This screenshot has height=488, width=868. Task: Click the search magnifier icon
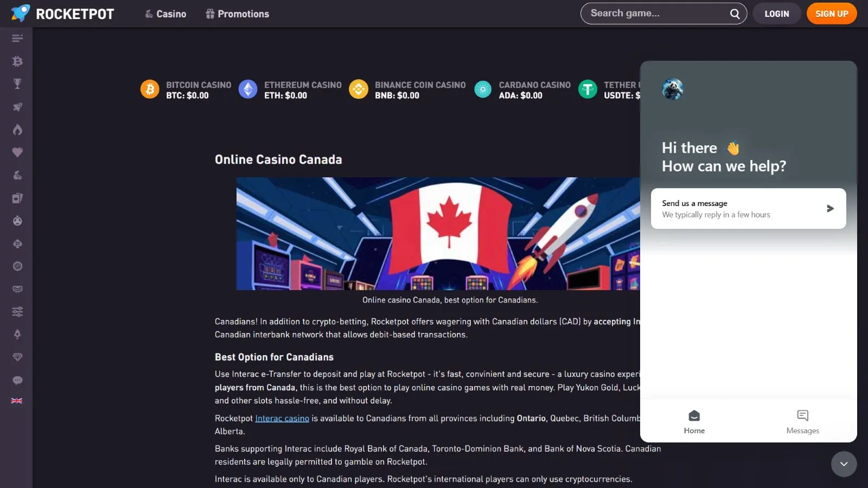(735, 14)
